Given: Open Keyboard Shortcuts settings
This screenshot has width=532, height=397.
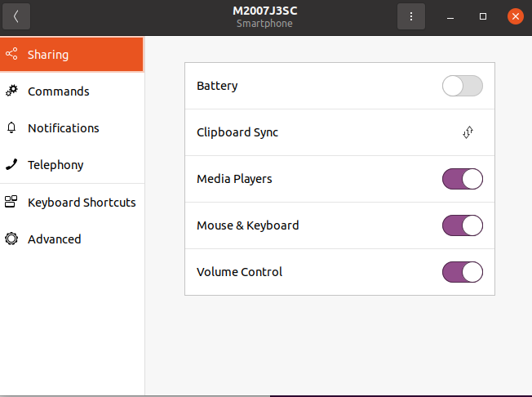Looking at the screenshot, I should (x=82, y=203).
